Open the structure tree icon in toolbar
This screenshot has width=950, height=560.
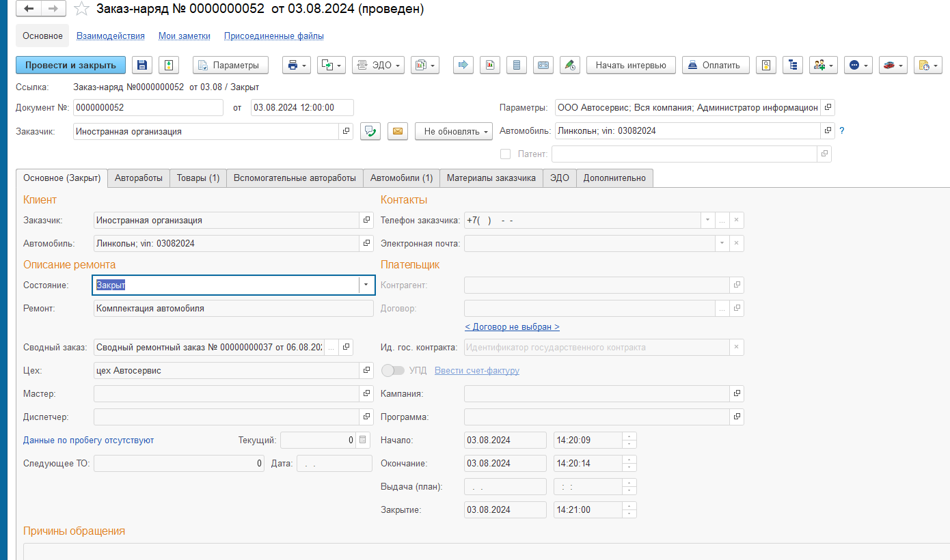793,65
